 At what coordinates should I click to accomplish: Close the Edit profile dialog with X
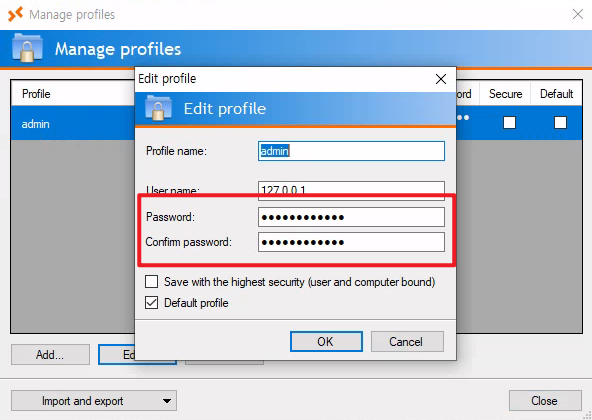click(441, 79)
